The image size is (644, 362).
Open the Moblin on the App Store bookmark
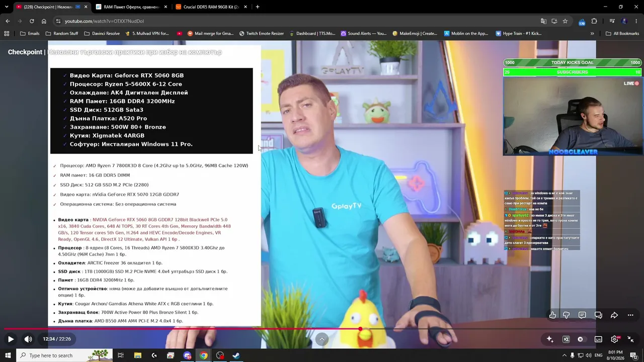[x=466, y=34]
